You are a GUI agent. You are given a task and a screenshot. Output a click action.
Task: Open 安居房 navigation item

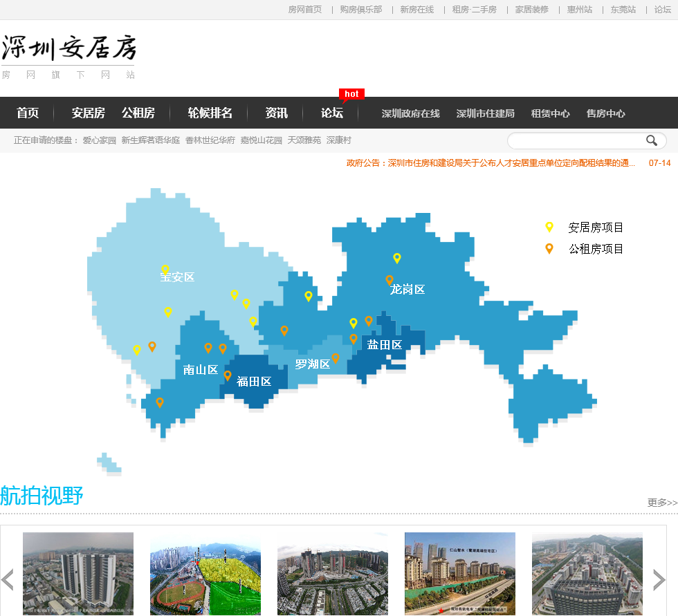89,113
